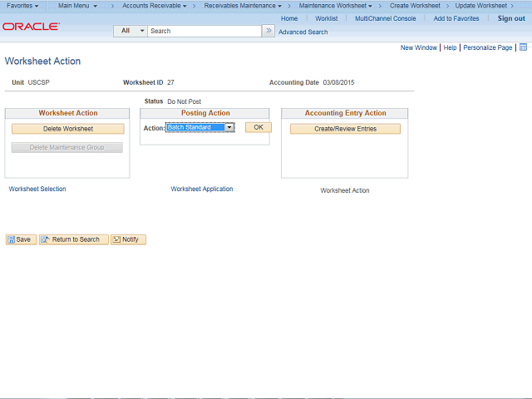This screenshot has height=399, width=532.
Task: Click the Update Worksheet breadcrumb
Action: (x=480, y=6)
